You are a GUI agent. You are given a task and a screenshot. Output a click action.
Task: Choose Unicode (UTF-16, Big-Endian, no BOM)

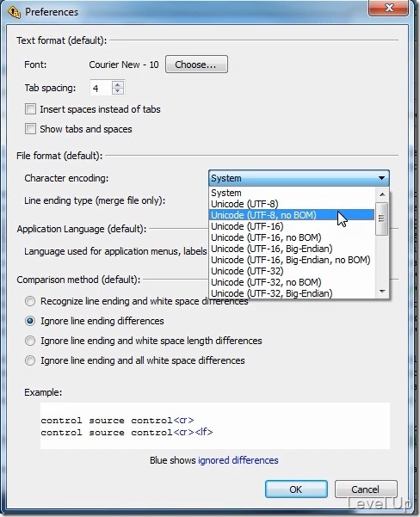[x=292, y=260]
